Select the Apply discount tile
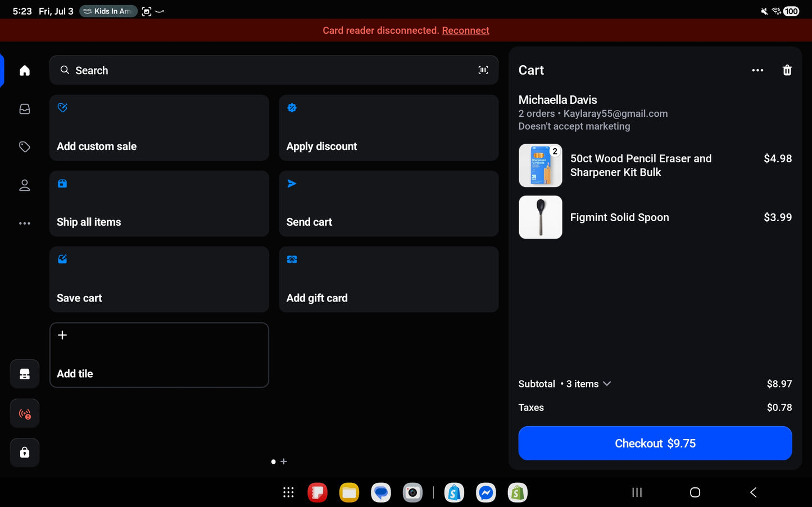Viewport: 812px width, 507px height. click(389, 128)
